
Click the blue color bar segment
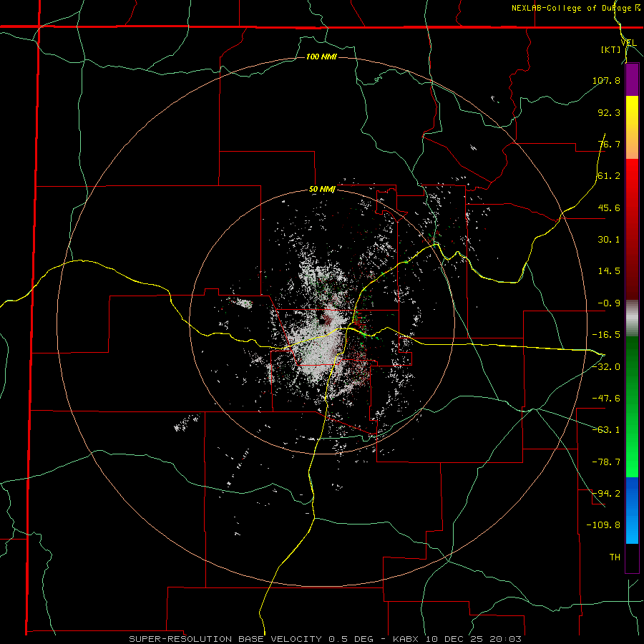[632, 510]
